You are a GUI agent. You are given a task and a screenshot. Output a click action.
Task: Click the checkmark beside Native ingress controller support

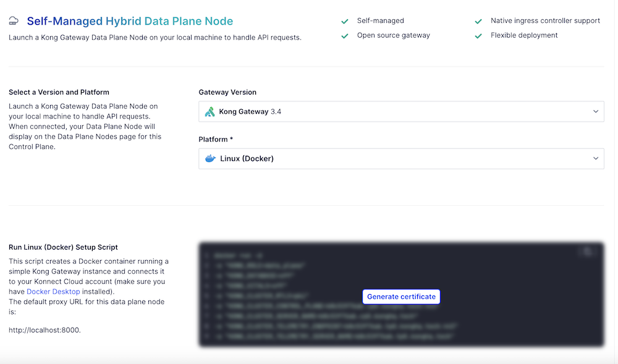click(x=478, y=20)
